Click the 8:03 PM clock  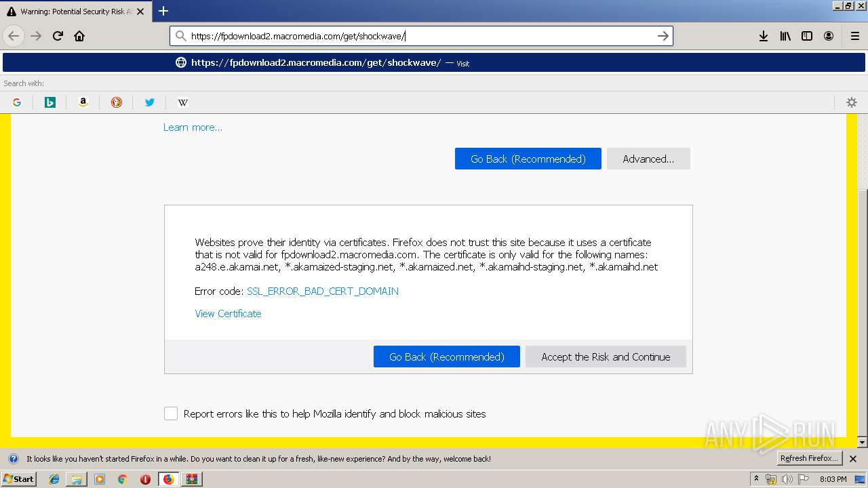tap(833, 479)
